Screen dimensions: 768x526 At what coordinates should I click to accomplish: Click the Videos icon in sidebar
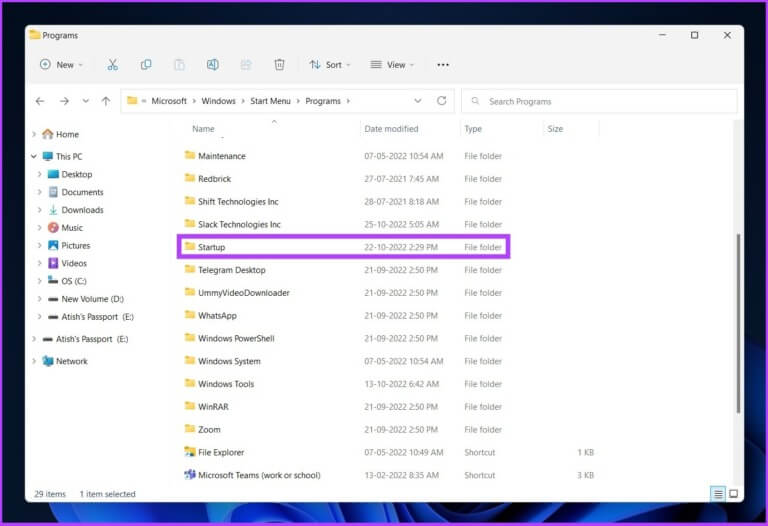[x=53, y=263]
